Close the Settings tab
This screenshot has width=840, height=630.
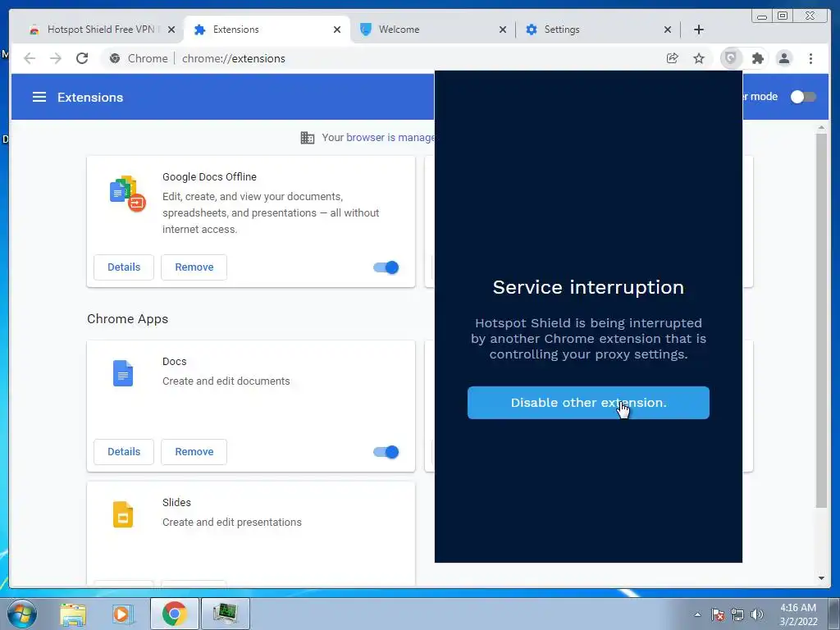click(x=668, y=30)
